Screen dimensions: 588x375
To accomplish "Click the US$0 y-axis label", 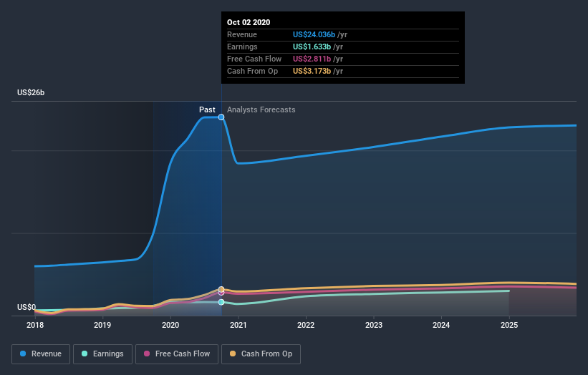I will click(26, 307).
